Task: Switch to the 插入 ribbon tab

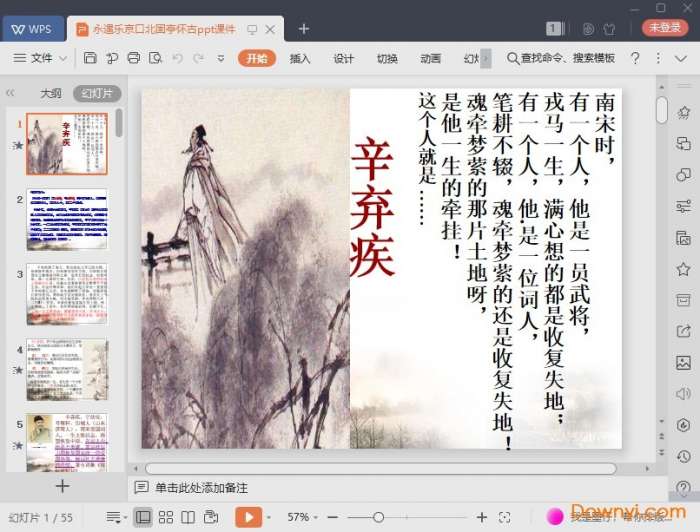Action: click(x=300, y=58)
